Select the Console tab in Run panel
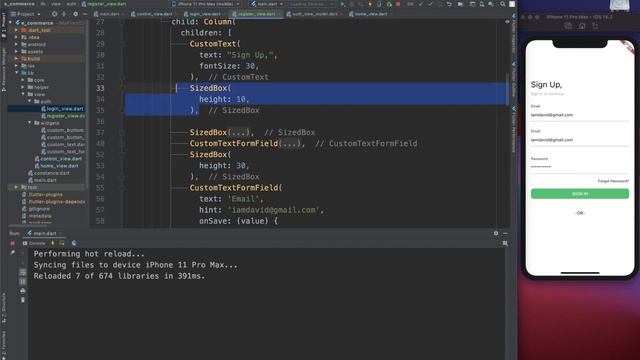Image resolution: width=640 pixels, height=360 pixels. pyautogui.click(x=34, y=243)
